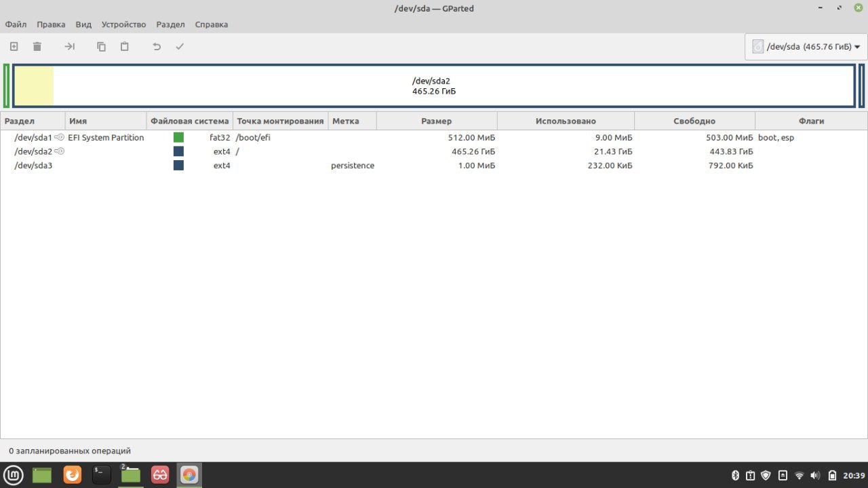Open the Правка menu
The image size is (868, 488).
[51, 24]
